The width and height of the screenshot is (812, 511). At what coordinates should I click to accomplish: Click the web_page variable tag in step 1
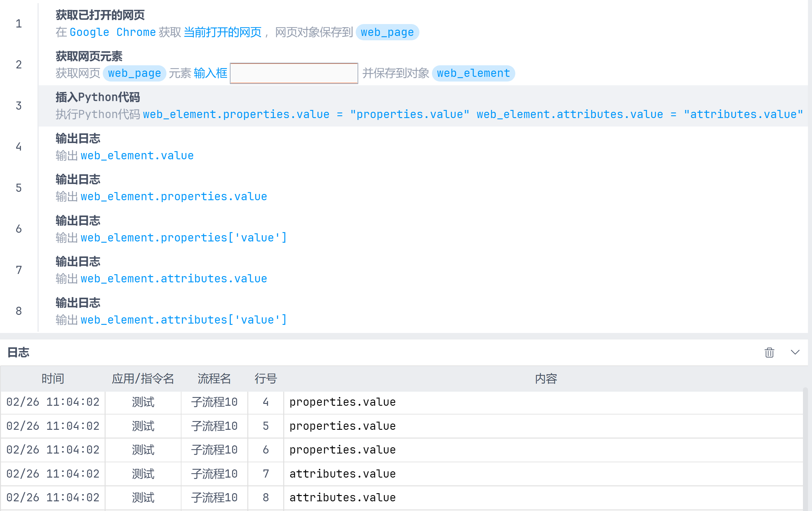387,32
